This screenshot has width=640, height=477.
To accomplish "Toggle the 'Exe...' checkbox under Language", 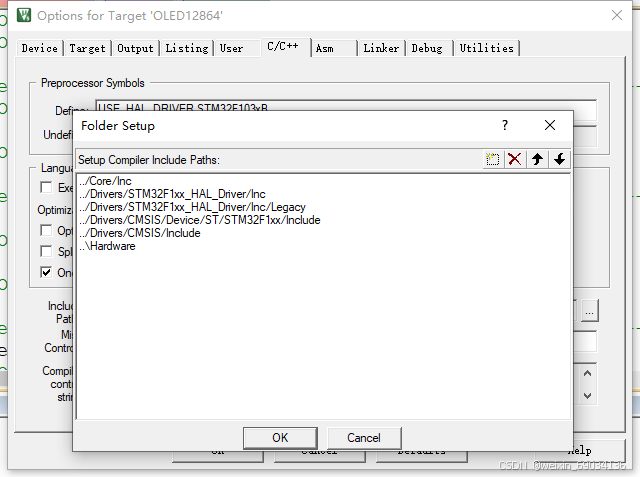I will (x=46, y=187).
